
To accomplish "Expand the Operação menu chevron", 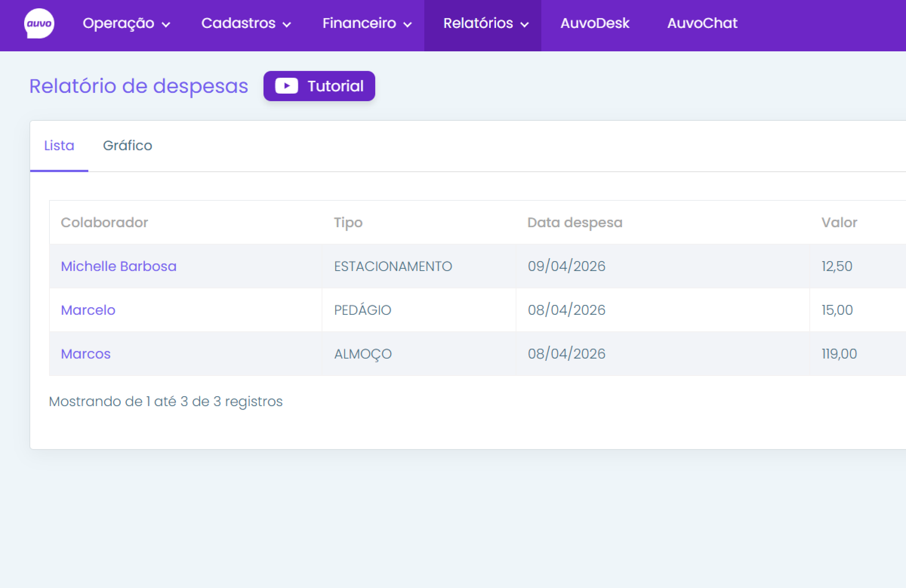I will (166, 25).
